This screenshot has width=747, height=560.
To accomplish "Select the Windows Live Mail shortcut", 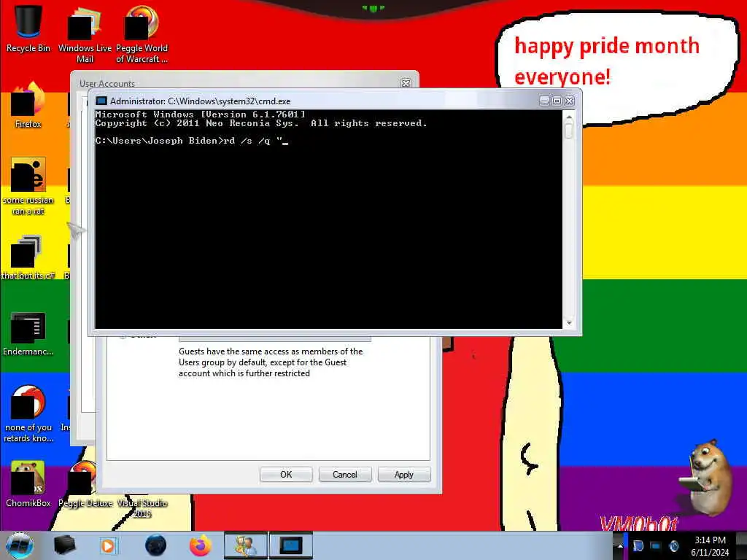I will pos(85,34).
